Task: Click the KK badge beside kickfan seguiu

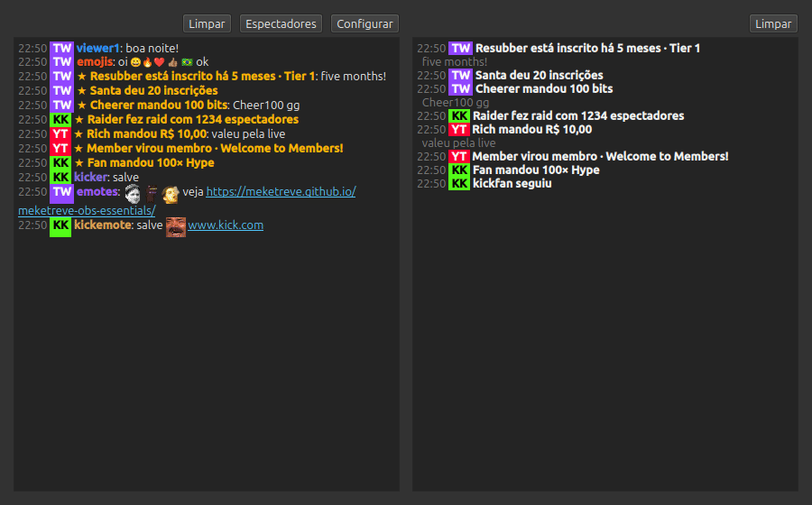Action: click(x=459, y=184)
